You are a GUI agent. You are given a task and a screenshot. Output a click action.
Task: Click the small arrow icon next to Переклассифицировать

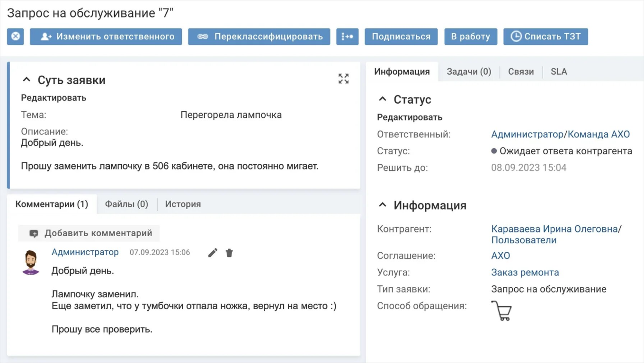click(x=347, y=36)
